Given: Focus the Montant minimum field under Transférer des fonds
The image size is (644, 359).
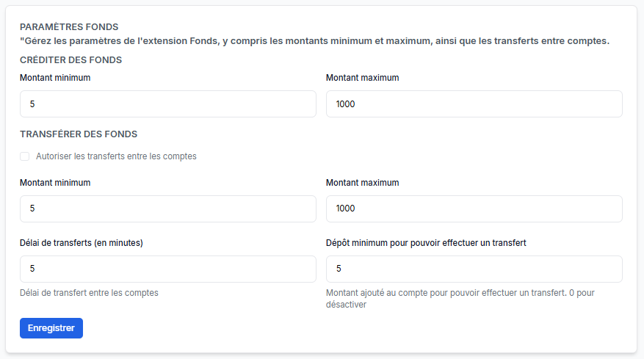Looking at the screenshot, I should tap(167, 208).
